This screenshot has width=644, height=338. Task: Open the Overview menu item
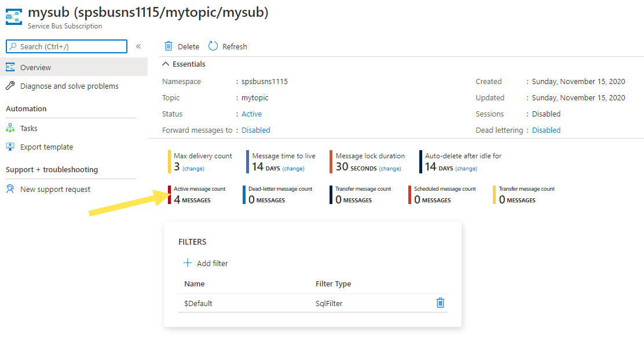coord(35,67)
